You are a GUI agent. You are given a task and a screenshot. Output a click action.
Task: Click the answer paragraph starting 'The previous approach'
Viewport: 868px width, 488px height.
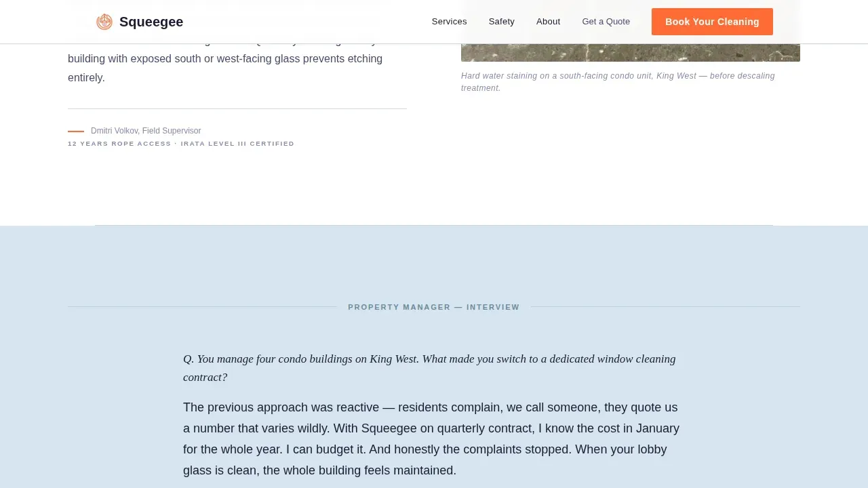431,439
